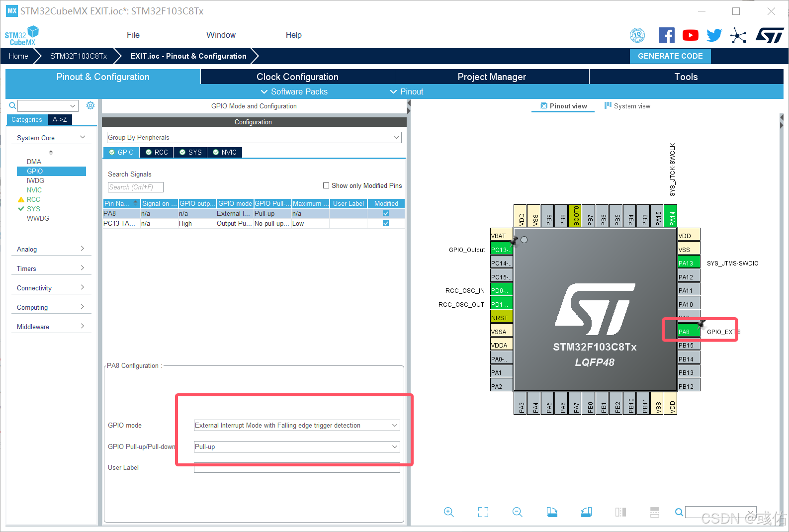Select the SYS configuration tab
Image resolution: width=789 pixels, height=532 pixels.
tap(190, 152)
